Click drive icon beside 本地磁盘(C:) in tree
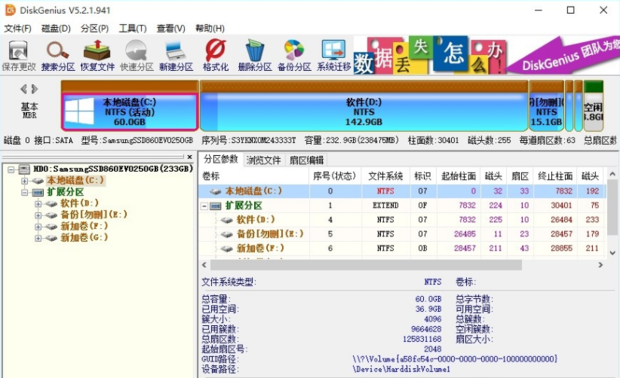Image resolution: width=620 pixels, height=378 pixels. (x=38, y=181)
